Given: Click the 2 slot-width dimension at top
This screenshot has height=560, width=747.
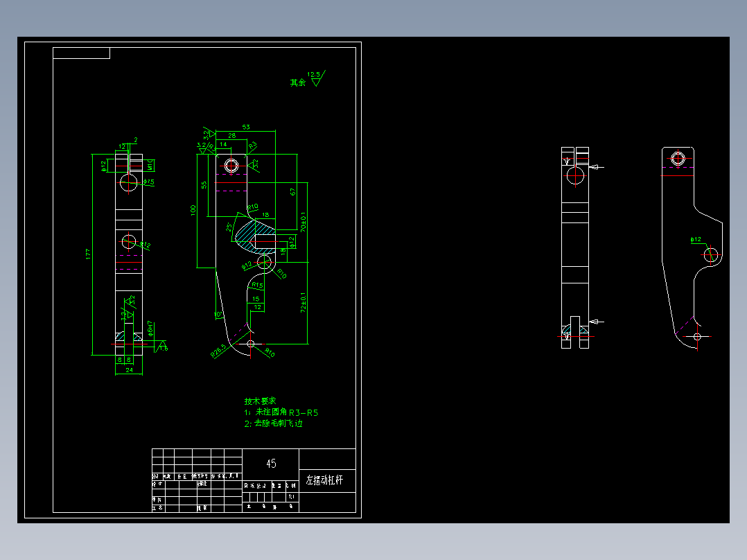Looking at the screenshot, I should [136, 140].
